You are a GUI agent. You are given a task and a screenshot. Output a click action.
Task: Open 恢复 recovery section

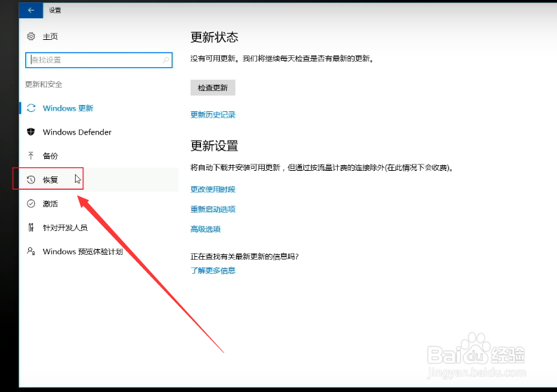coord(50,180)
